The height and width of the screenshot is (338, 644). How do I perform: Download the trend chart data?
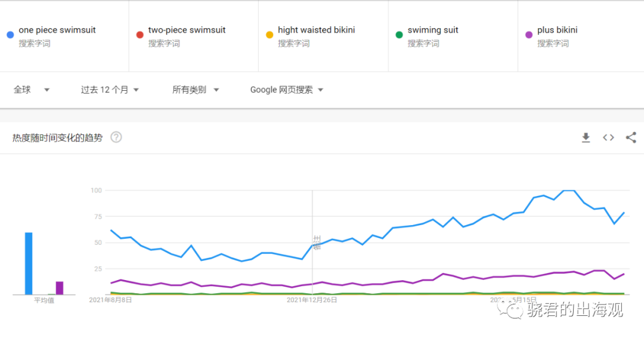[586, 138]
